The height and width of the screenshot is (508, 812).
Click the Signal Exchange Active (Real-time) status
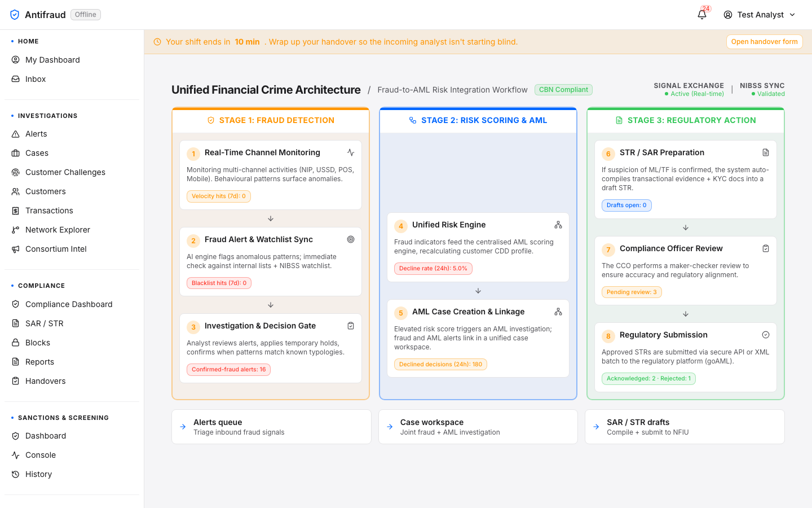click(x=694, y=94)
